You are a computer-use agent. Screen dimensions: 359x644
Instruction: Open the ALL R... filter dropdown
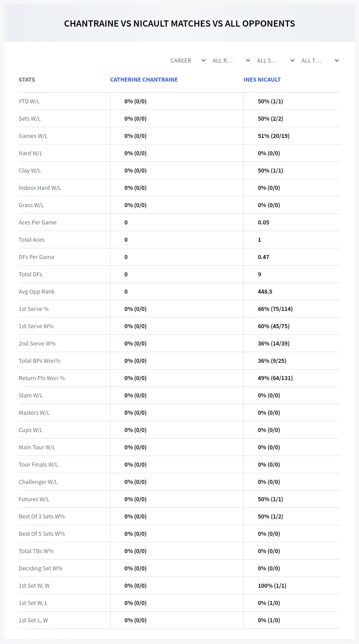(x=231, y=60)
